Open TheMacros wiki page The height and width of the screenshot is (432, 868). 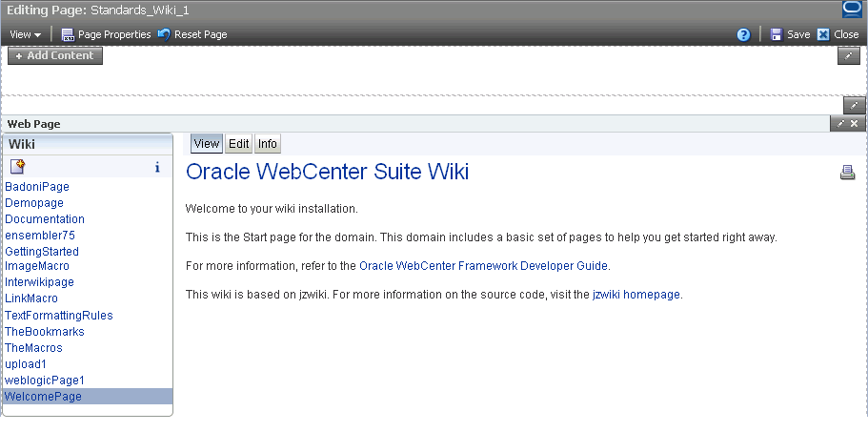(x=33, y=348)
